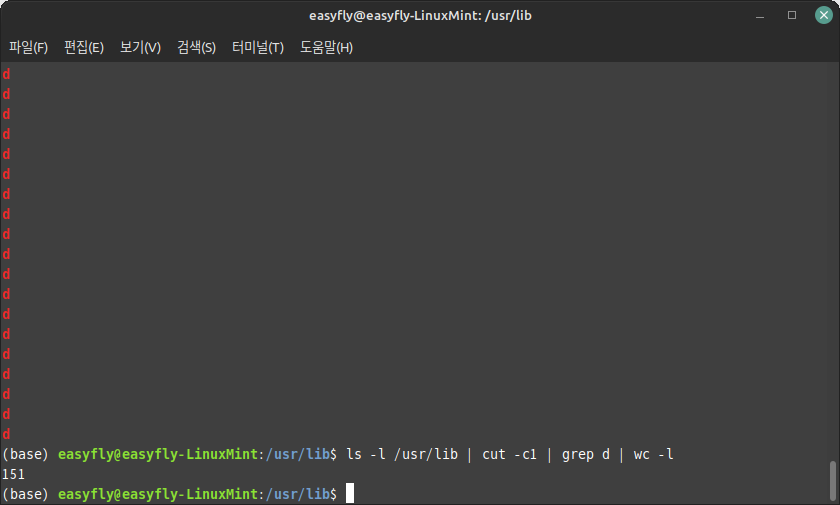Click the terminal vertical scrollbar handle
Screen dimensions: 840x505
tap(832, 481)
